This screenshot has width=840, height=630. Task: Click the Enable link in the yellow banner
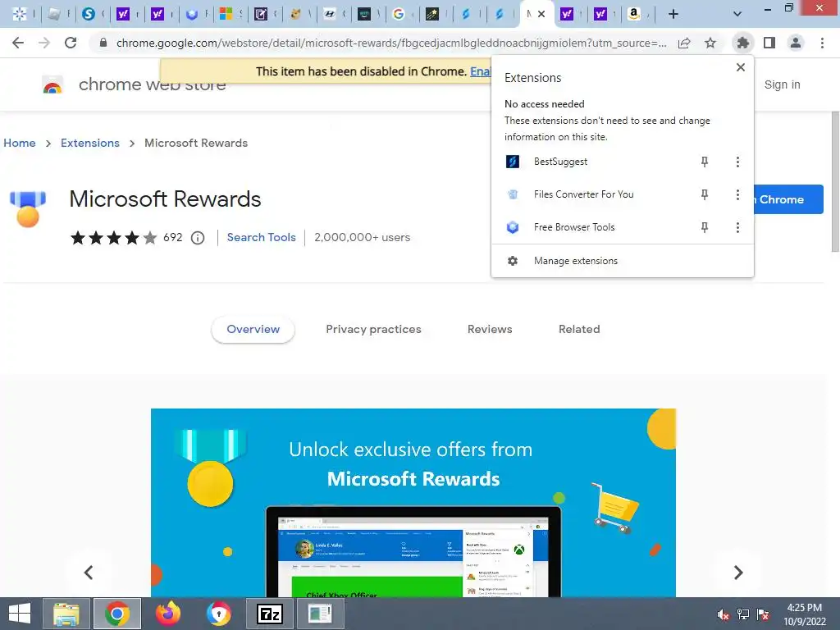point(480,71)
